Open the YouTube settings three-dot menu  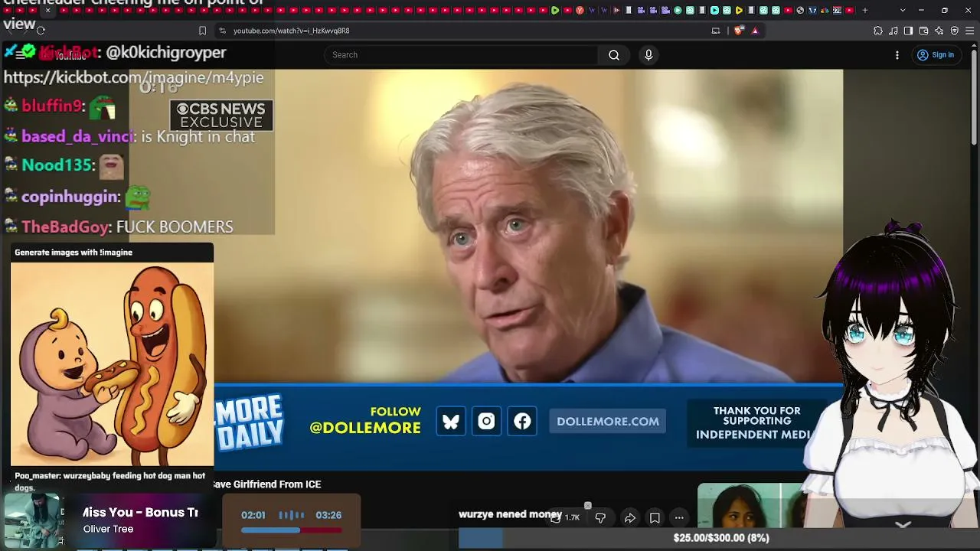point(897,55)
